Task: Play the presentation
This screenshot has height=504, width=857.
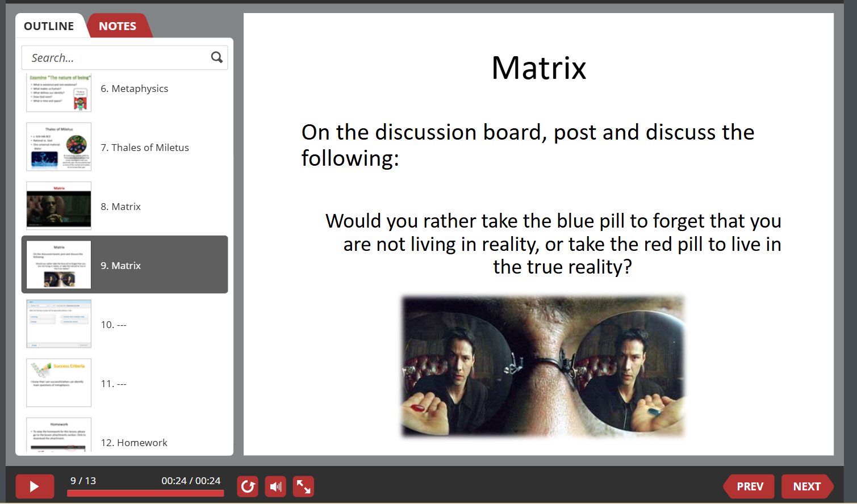Action: (x=35, y=486)
